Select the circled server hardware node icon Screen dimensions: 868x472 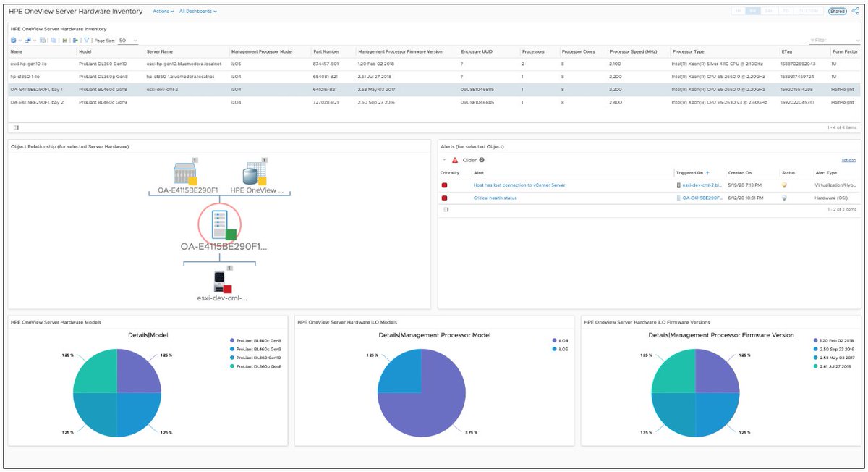tap(218, 224)
